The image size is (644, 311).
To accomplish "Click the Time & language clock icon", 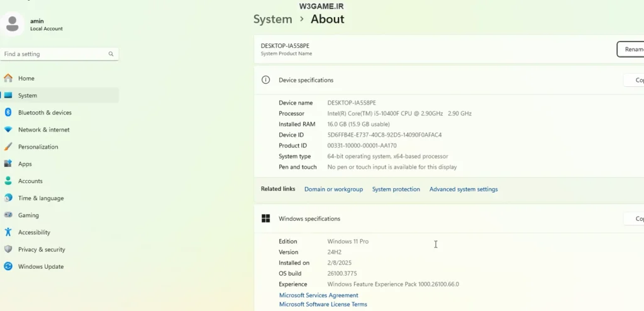I will click(8, 198).
